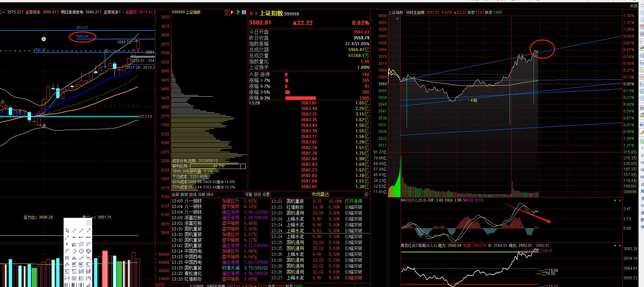The width and height of the screenshot is (644, 287).
Task: Click the 涨幅 0-3% red distribution bar
Action: pos(300,98)
